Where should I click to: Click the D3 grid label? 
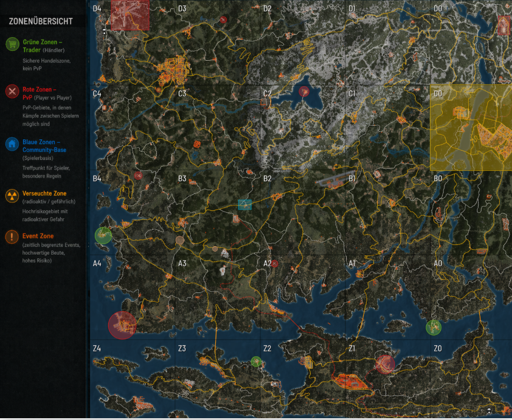(x=182, y=9)
